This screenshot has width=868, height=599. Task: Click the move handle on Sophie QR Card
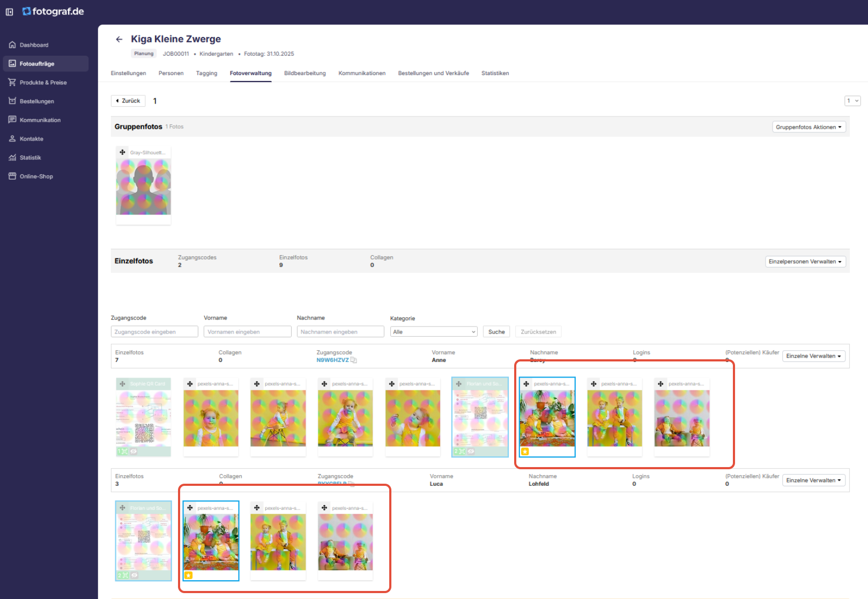coord(123,384)
